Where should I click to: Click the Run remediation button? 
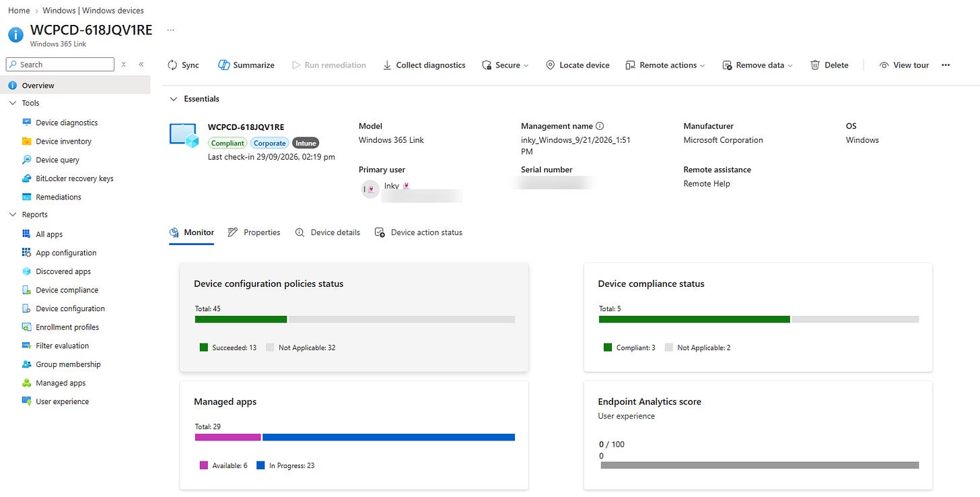[x=329, y=65]
